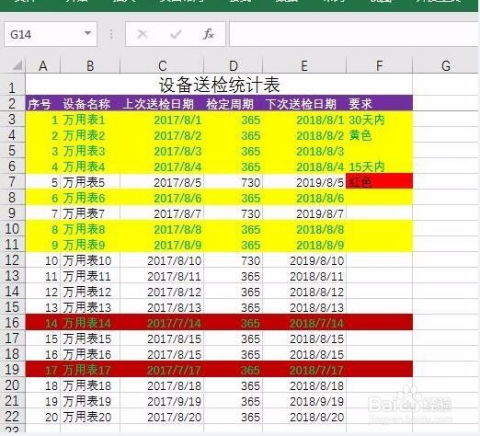Click the Select All corner triangle
The height and width of the screenshot is (436, 480).
(x=17, y=65)
